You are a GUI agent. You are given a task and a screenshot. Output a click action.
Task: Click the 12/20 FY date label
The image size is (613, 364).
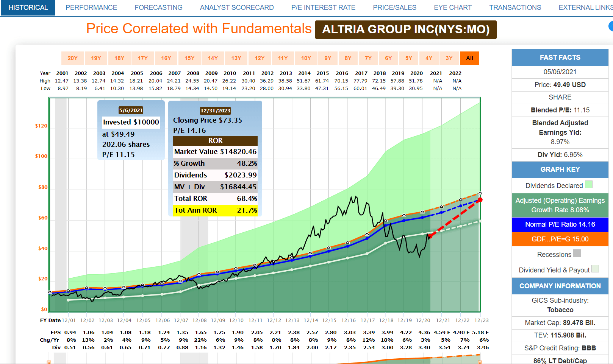[x=423, y=320]
